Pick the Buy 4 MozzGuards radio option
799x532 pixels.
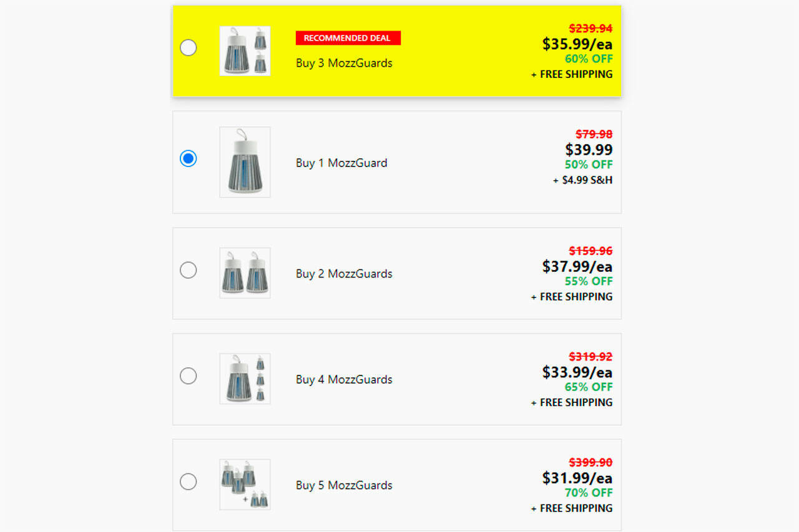pyautogui.click(x=188, y=376)
